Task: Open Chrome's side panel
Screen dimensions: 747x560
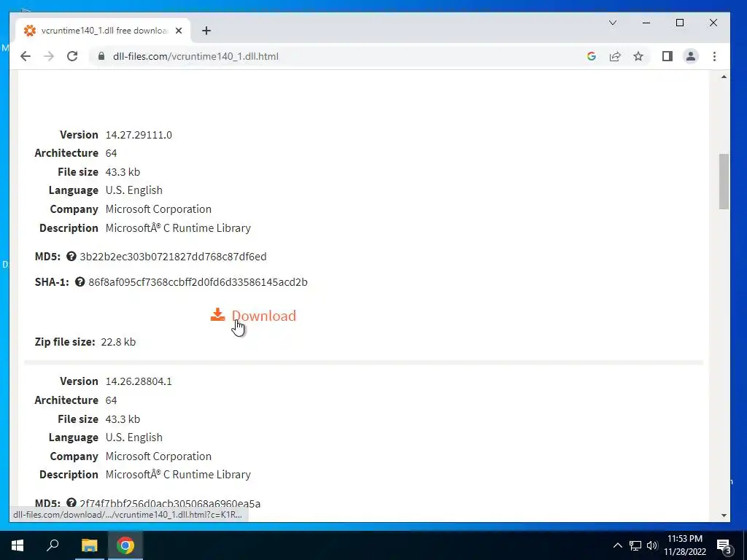Action: point(667,56)
